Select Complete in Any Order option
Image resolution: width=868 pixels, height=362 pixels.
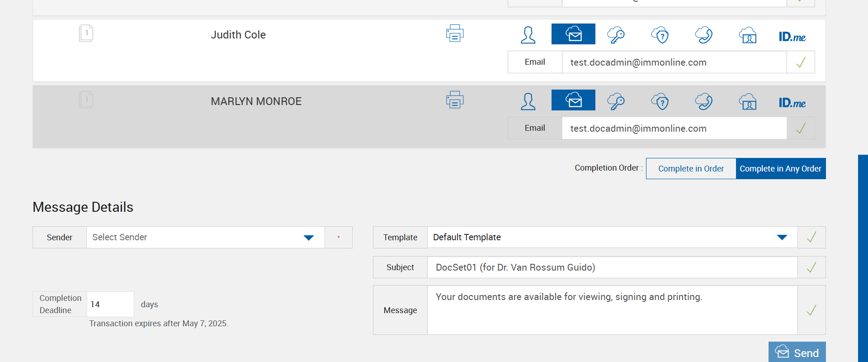point(780,169)
